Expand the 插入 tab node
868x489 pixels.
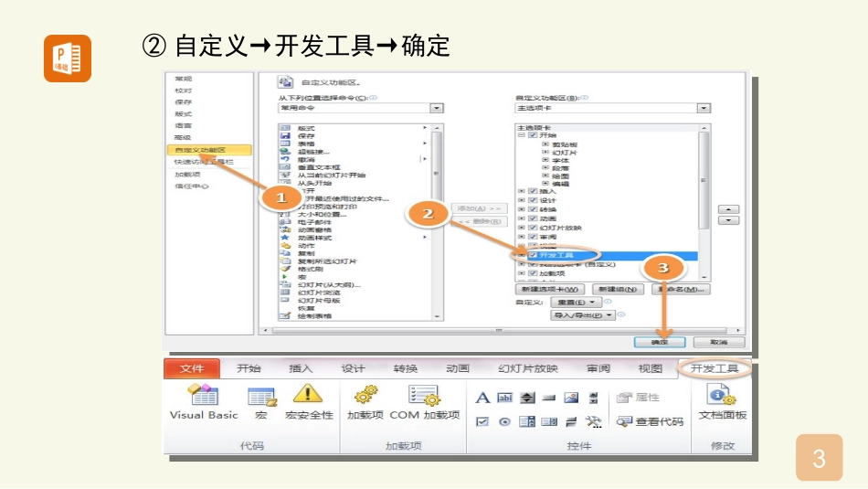pos(521,191)
